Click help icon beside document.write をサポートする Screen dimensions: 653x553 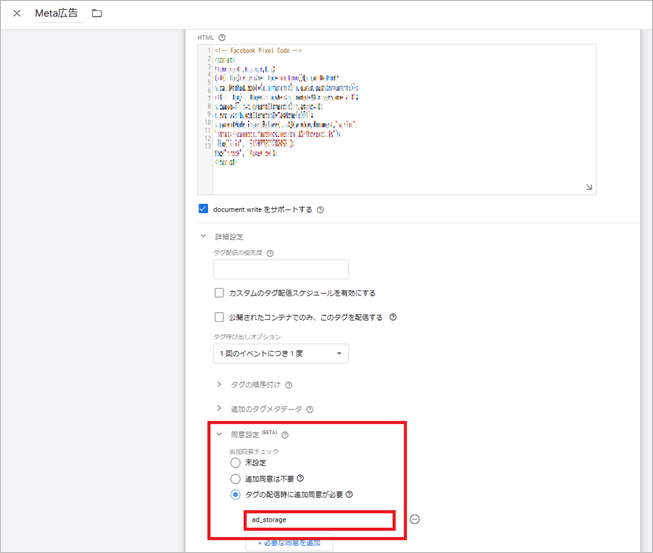pyautogui.click(x=320, y=210)
